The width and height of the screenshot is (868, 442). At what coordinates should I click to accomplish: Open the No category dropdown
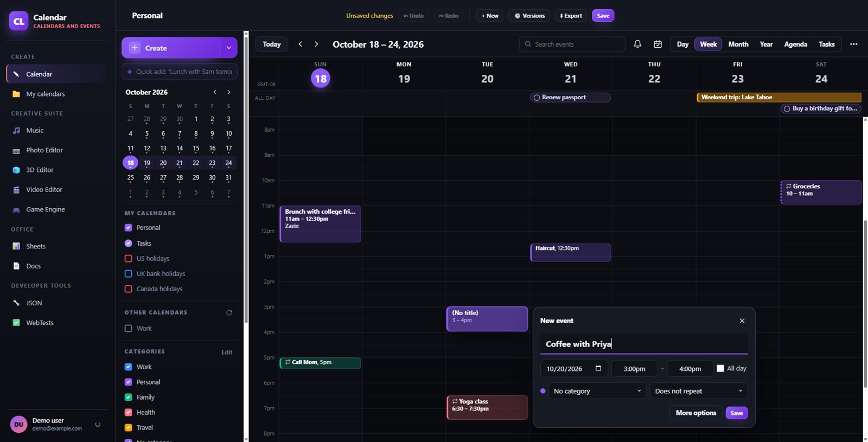597,391
